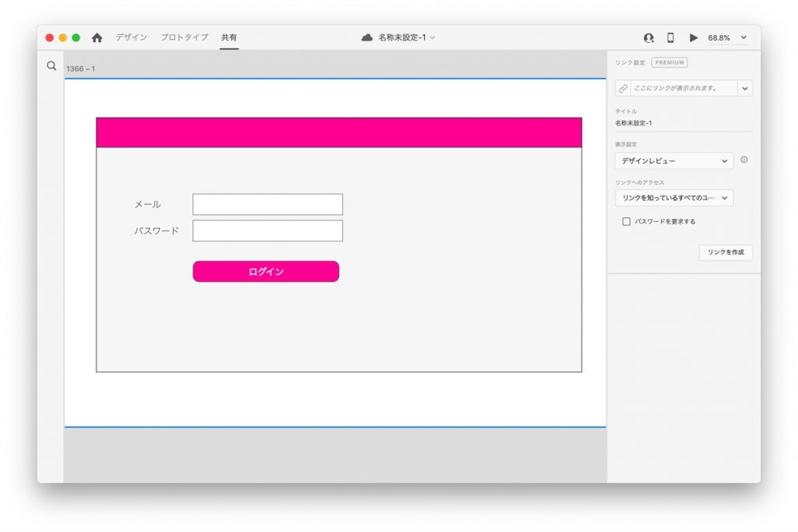This screenshot has width=798, height=532.
Task: Select the pink header rectangle
Action: [x=339, y=132]
